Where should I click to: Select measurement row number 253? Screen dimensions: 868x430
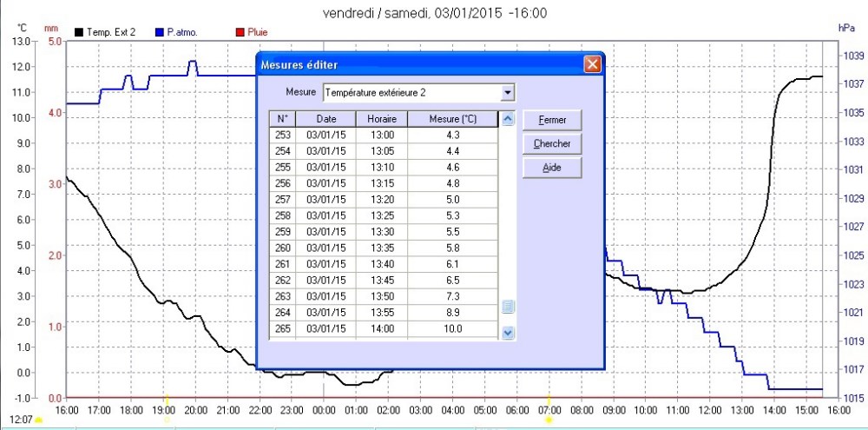point(283,135)
